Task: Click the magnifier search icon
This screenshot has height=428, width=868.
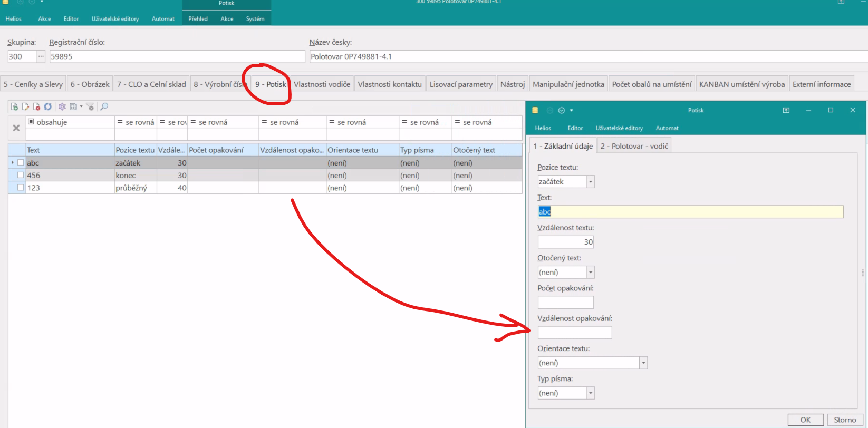Action: [x=104, y=106]
